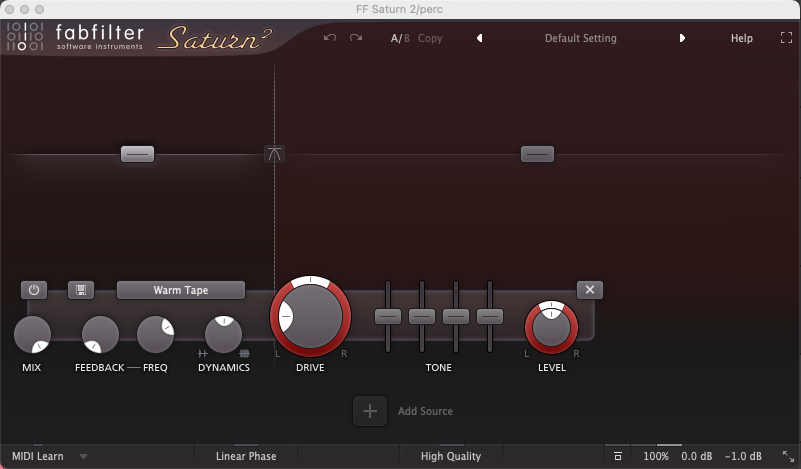The height and width of the screenshot is (469, 801).
Task: Click the undo arrow icon
Action: 331,38
